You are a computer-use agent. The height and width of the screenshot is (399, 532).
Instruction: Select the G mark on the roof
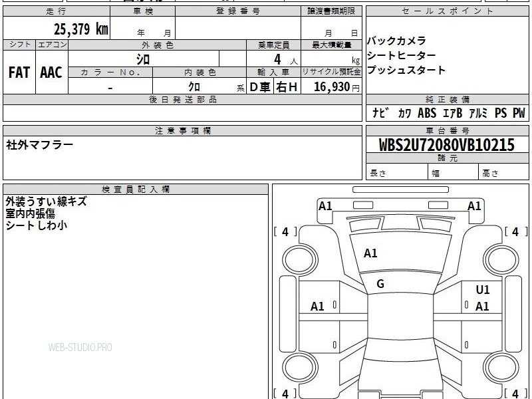click(x=380, y=284)
